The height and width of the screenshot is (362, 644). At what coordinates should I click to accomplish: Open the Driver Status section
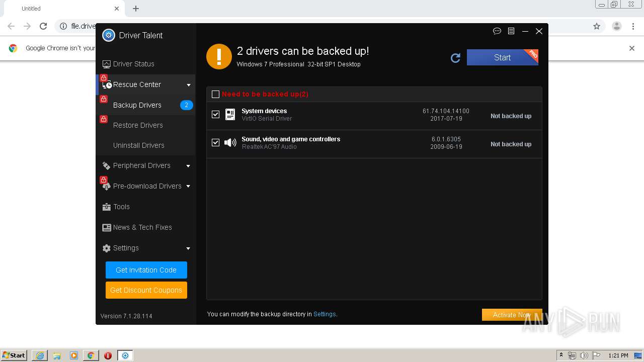point(145,64)
